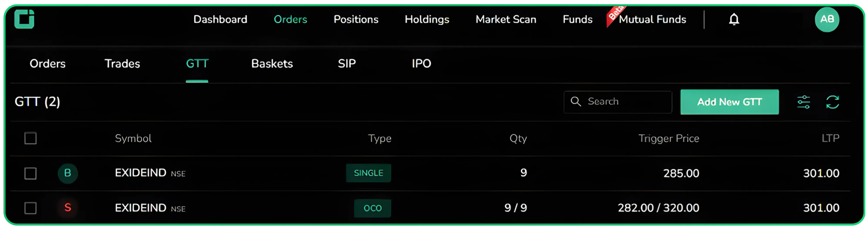Image resolution: width=868 pixels, height=230 pixels.
Task: Open the Baskets tab
Action: point(272,64)
